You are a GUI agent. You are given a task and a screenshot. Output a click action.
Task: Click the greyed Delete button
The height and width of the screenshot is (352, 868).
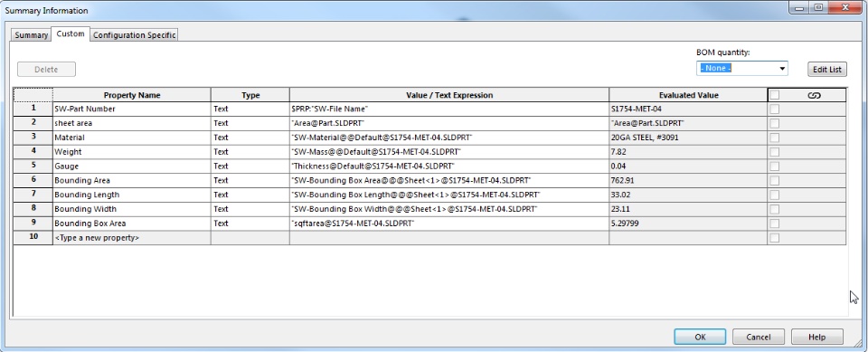[46, 70]
